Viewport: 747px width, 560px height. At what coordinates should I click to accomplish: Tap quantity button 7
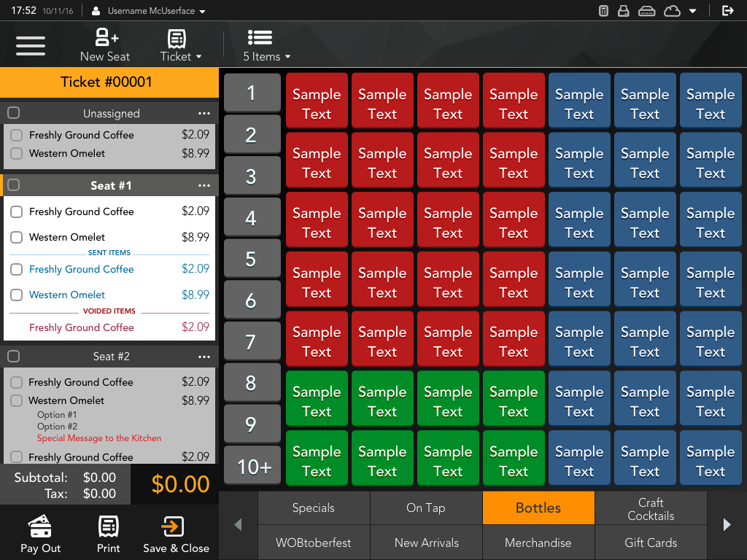pyautogui.click(x=252, y=341)
